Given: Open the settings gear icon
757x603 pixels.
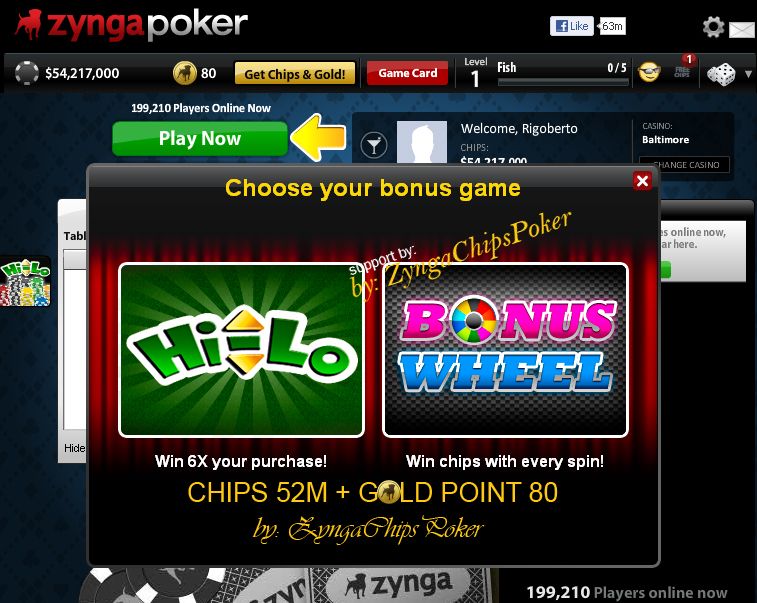Looking at the screenshot, I should point(713,27).
